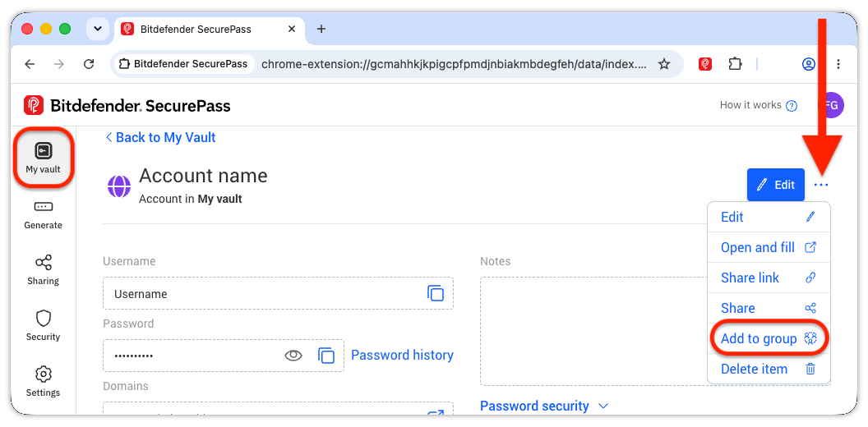
Task: Copy the password to clipboard
Action: [x=326, y=355]
